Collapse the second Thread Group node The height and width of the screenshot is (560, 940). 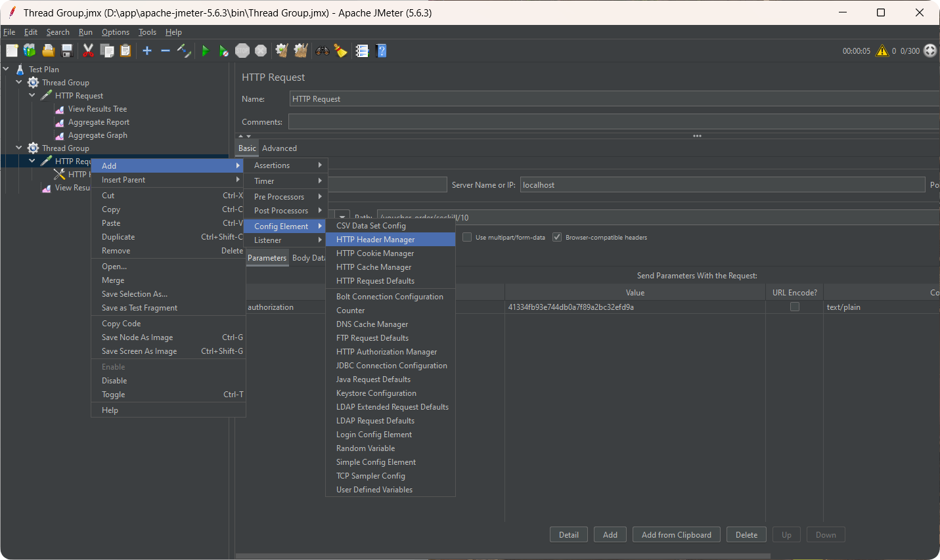[19, 148]
